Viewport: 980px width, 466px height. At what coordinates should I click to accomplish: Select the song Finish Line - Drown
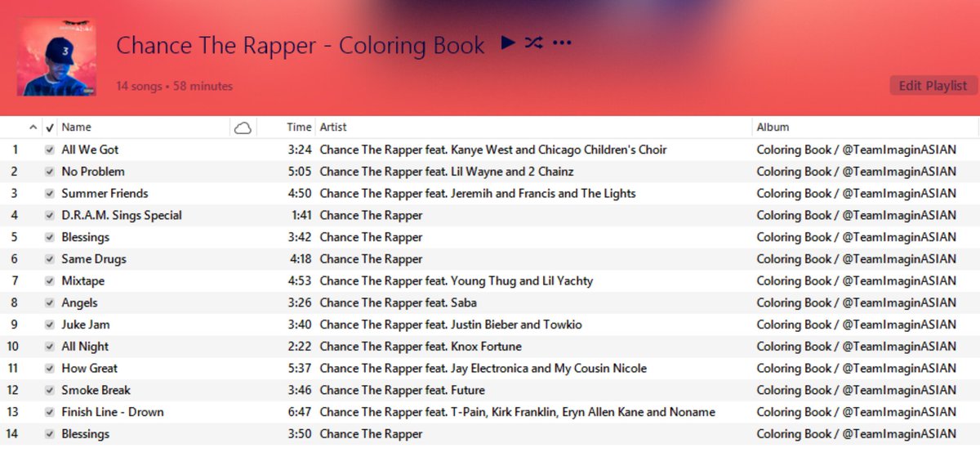[x=113, y=412]
